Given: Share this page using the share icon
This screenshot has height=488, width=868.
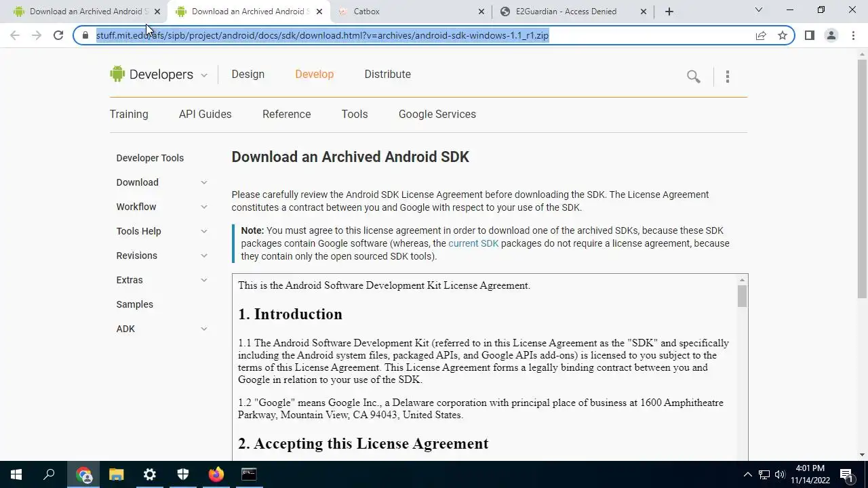Looking at the screenshot, I should pos(761,35).
